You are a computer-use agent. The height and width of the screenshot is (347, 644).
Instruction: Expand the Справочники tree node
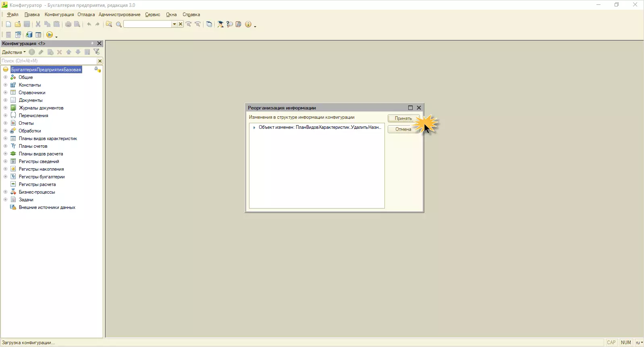pos(5,93)
